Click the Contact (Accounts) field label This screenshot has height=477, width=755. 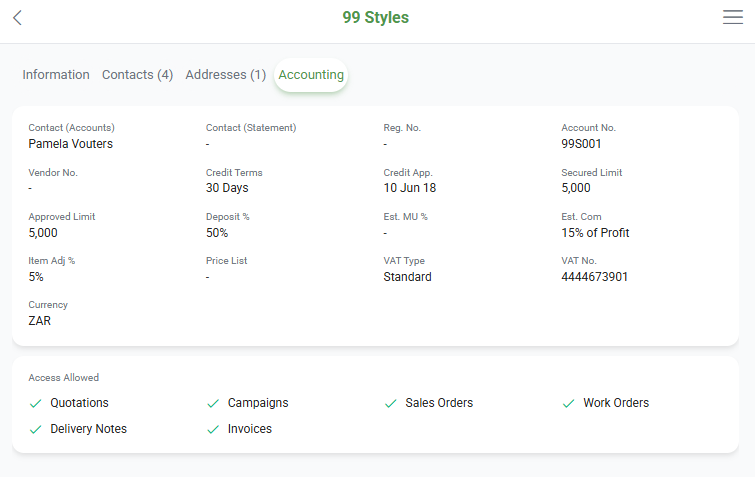[x=71, y=128]
